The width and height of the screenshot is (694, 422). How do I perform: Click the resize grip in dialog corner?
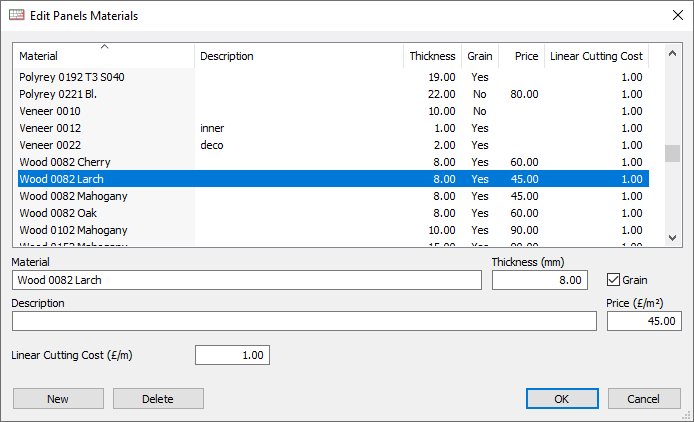coord(686,415)
